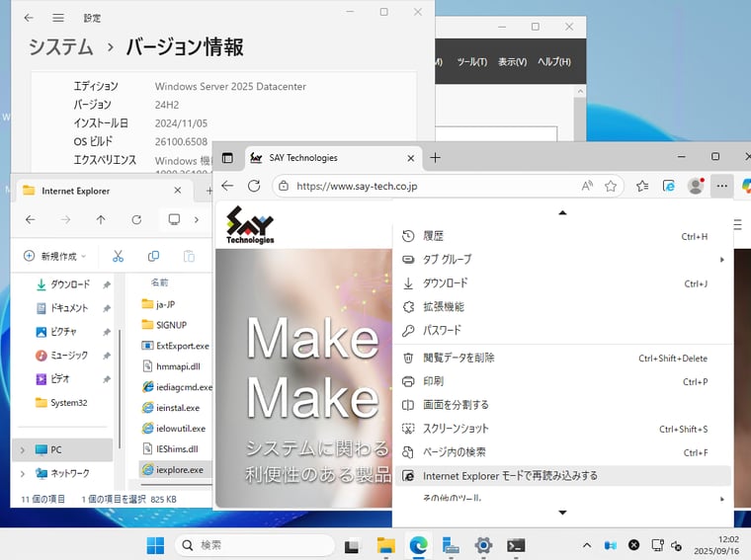The height and width of the screenshot is (560, 751).
Task: Refresh the page in Edge
Action: point(254,186)
